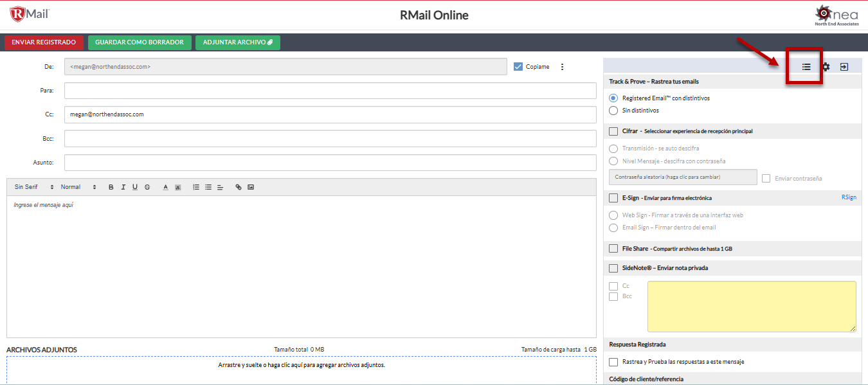Expand the Normal text size dropdown

point(78,187)
